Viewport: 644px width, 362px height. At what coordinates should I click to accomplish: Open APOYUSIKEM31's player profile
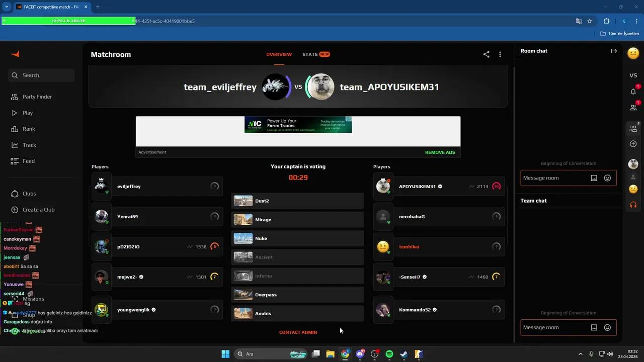pos(417,187)
